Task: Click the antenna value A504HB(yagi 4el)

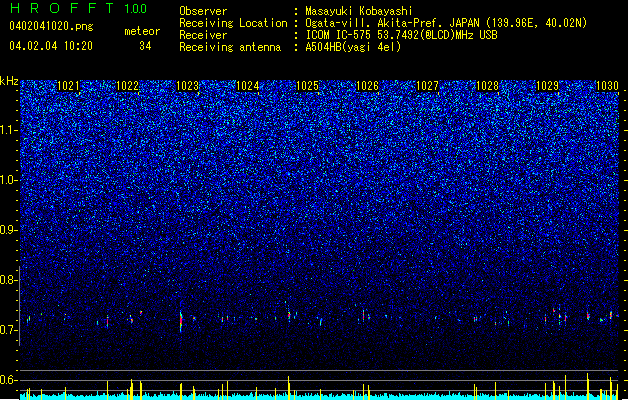Action: (x=353, y=47)
